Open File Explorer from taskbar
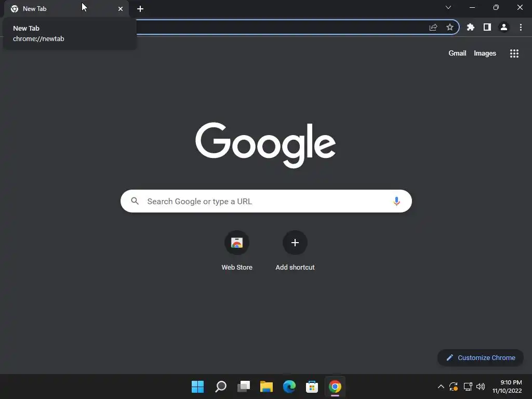 pyautogui.click(x=267, y=387)
